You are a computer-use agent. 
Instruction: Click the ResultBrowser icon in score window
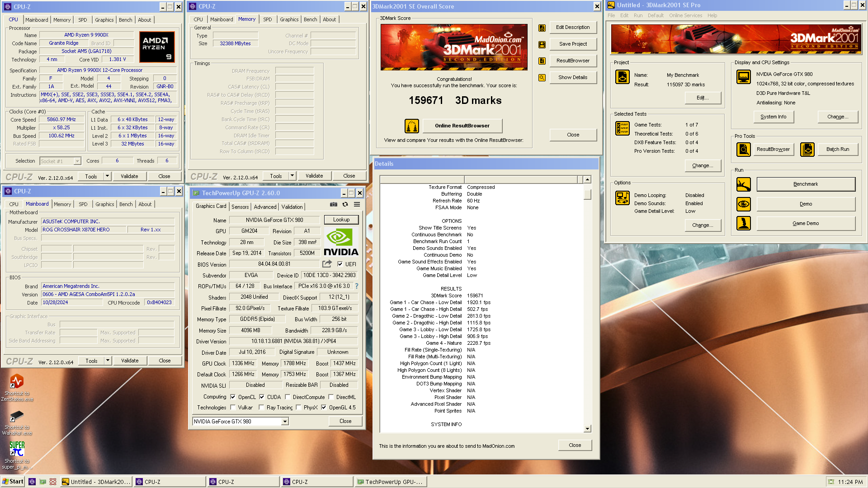click(542, 61)
